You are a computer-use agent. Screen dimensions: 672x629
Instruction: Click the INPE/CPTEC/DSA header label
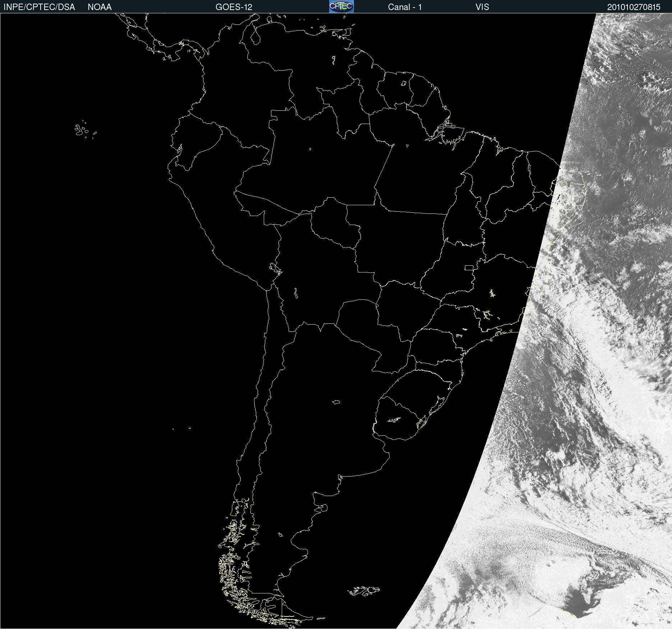39,7
